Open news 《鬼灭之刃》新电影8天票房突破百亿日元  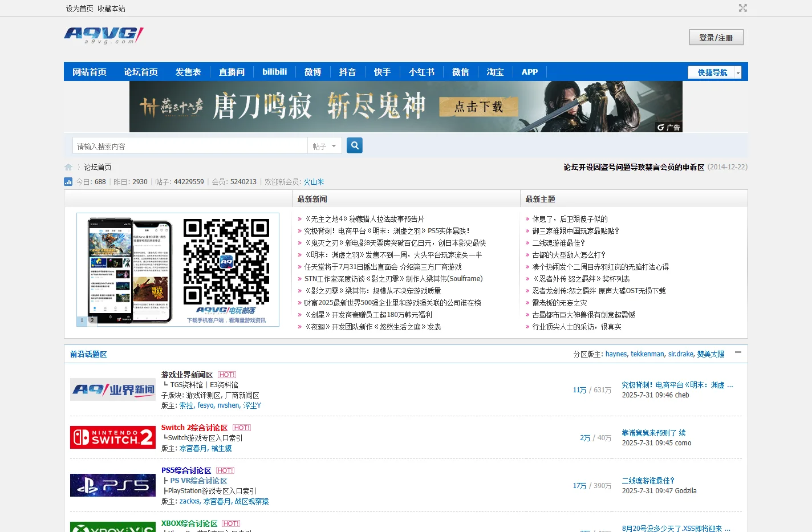[x=395, y=243]
